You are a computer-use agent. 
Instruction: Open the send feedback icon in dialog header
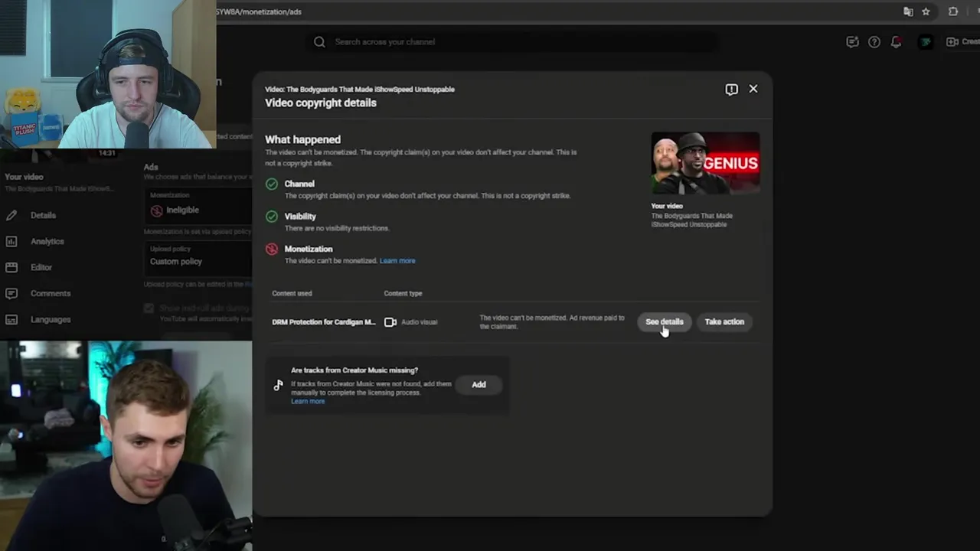[x=731, y=90]
